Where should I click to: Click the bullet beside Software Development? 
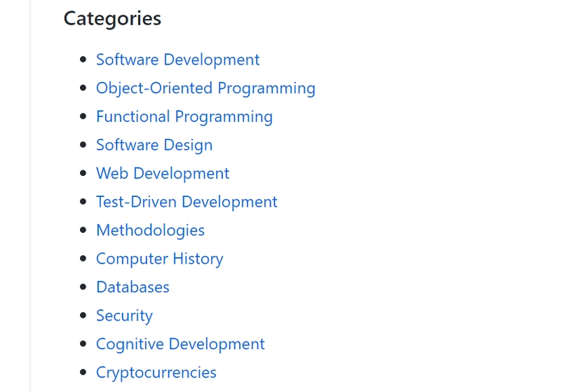point(83,60)
